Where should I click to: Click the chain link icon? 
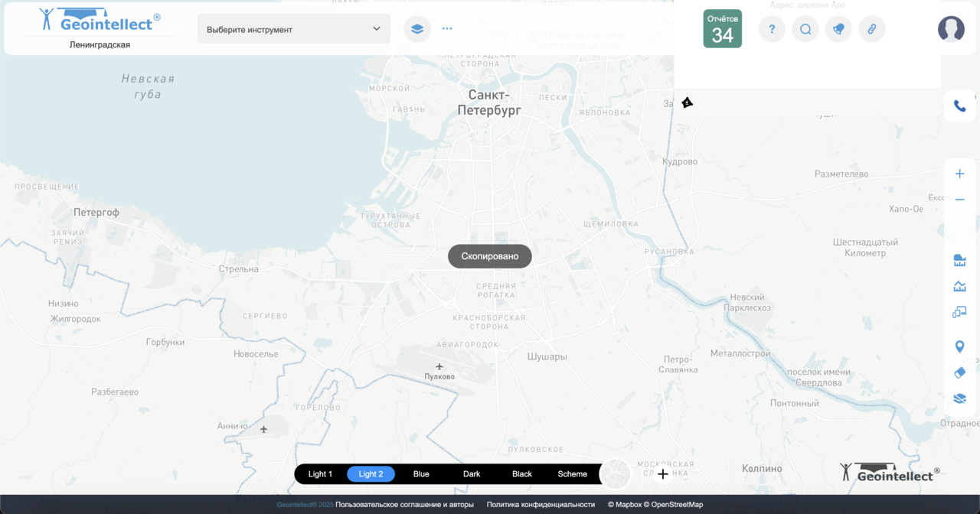coord(872,30)
